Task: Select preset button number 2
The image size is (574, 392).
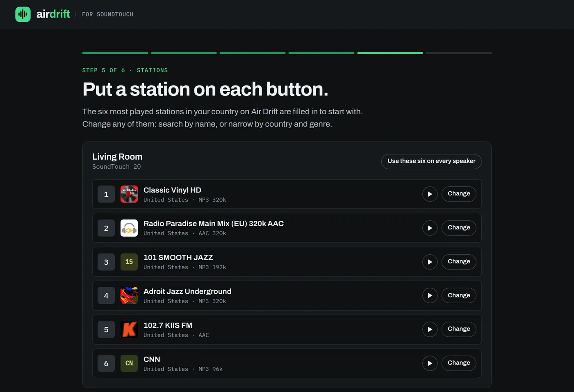Action: click(x=106, y=228)
